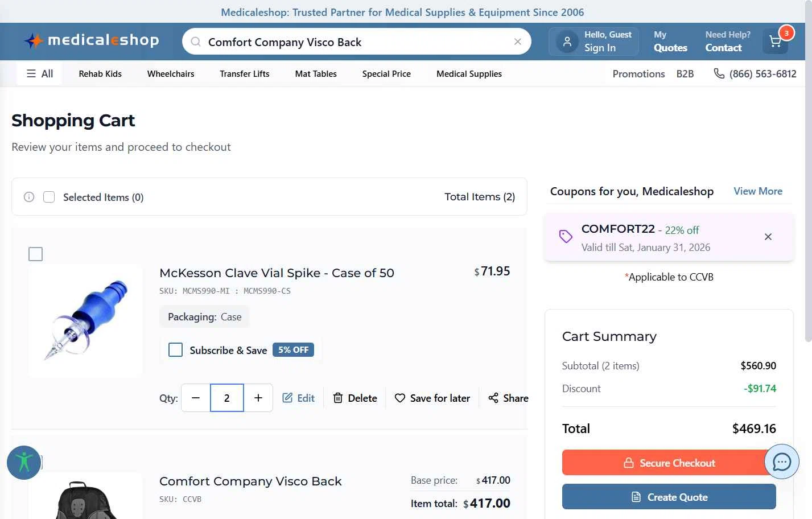Click the COMFORT22 coupon tag icon

pos(566,236)
